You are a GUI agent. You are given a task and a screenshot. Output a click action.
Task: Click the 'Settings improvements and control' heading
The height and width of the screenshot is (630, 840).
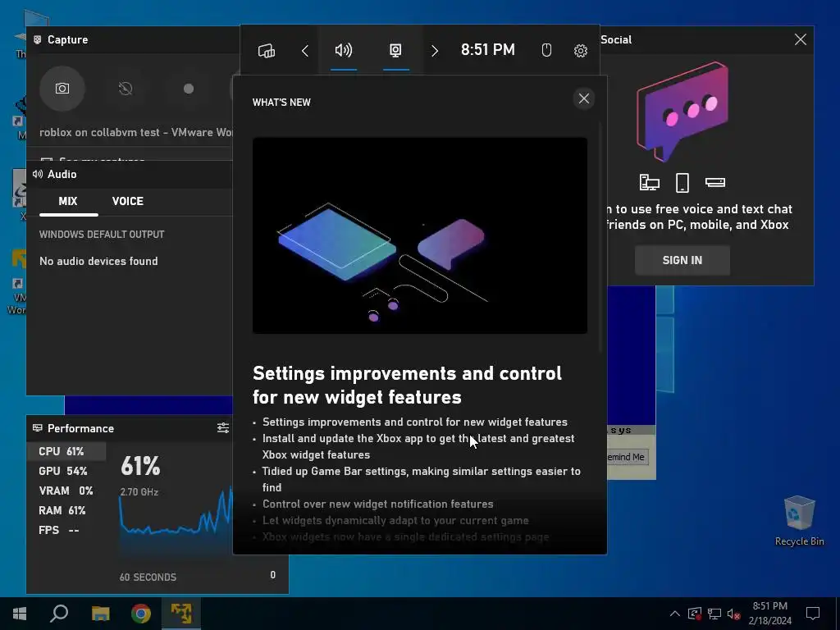pos(407,386)
